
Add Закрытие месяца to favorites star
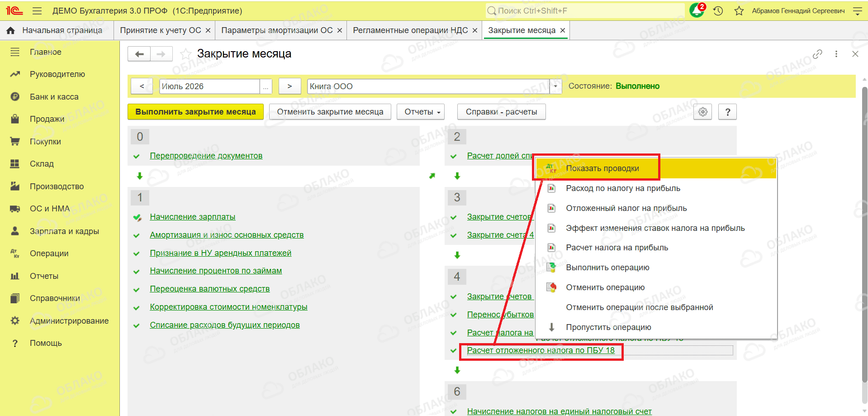point(185,54)
